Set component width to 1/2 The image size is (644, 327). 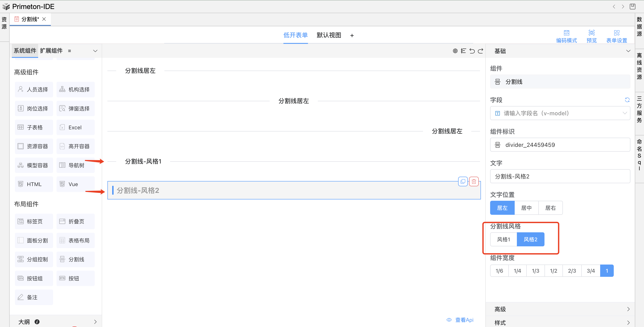tap(553, 271)
